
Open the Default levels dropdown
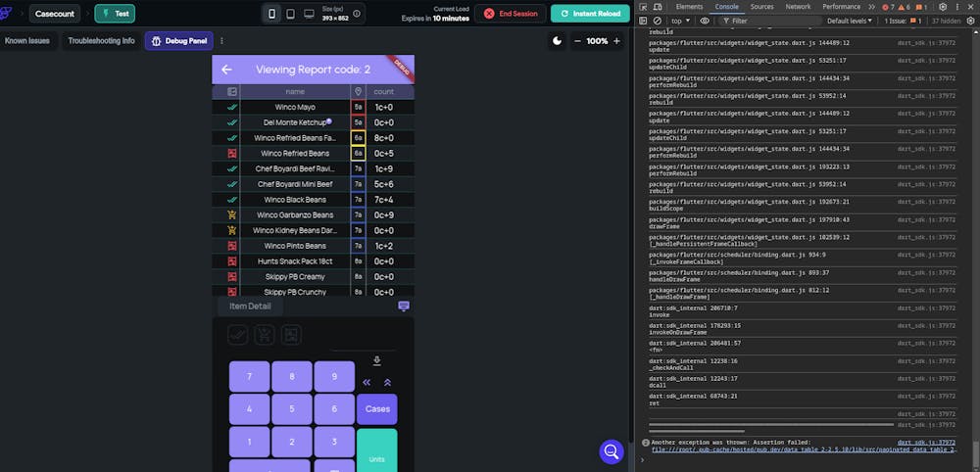click(849, 21)
